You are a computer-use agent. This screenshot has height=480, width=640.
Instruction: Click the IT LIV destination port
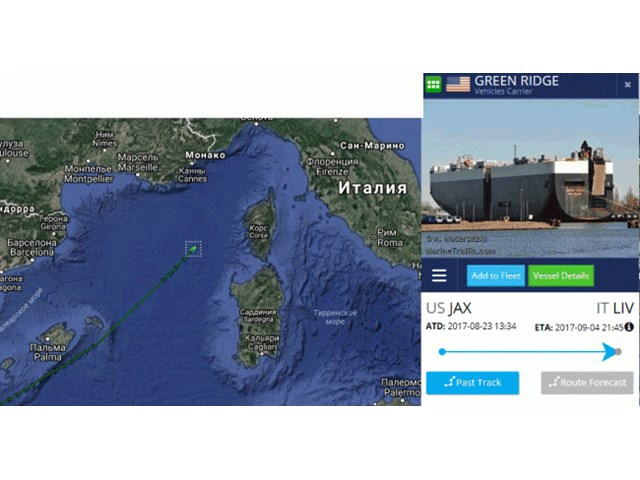[615, 309]
